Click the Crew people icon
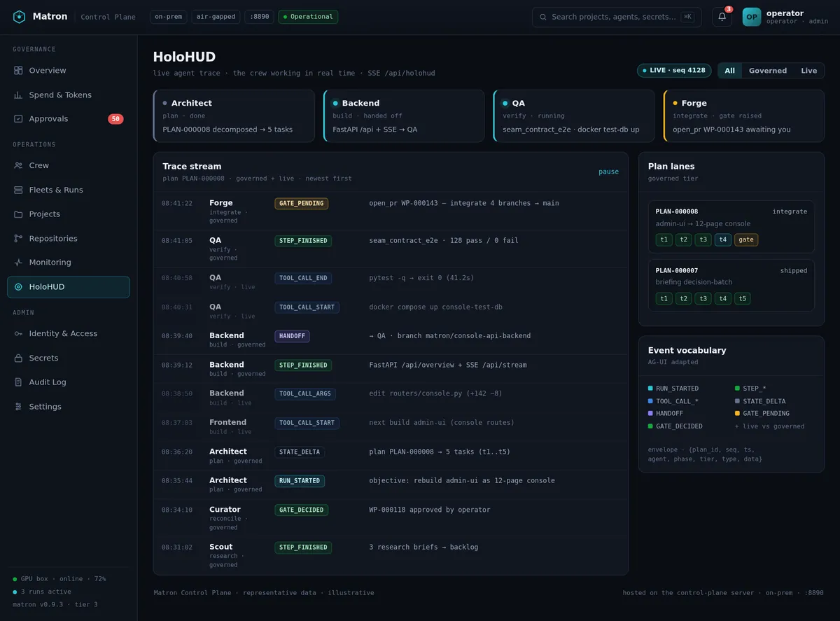Image resolution: width=840 pixels, height=621 pixels. coord(18,166)
